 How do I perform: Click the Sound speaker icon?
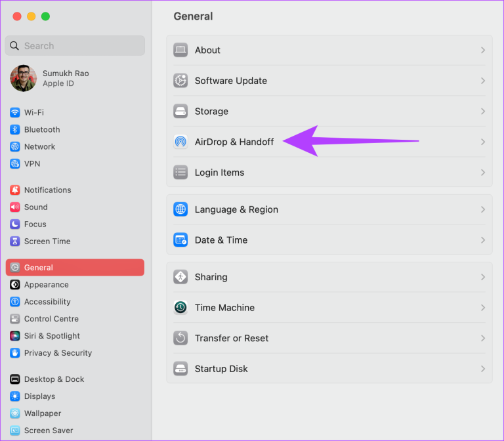pos(15,207)
